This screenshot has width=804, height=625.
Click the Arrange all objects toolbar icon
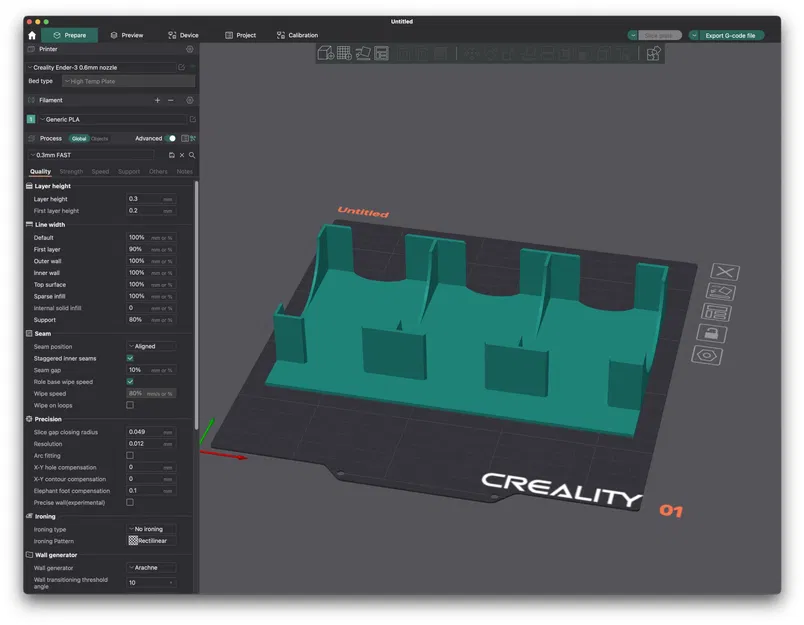click(381, 53)
